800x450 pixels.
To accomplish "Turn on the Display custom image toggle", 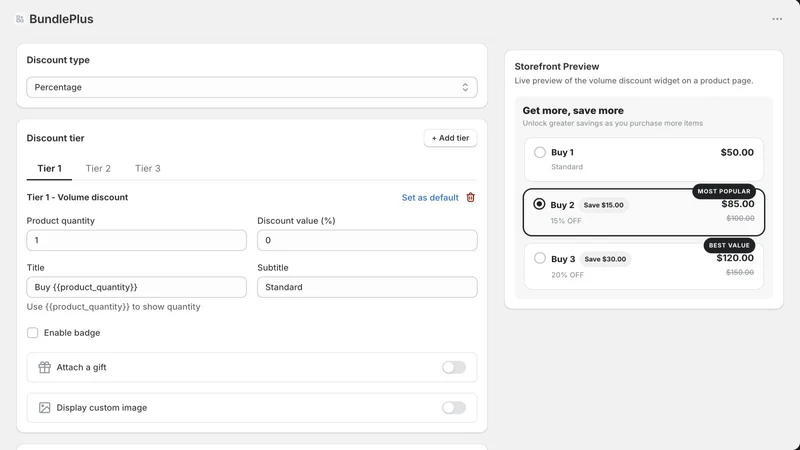I will click(454, 408).
